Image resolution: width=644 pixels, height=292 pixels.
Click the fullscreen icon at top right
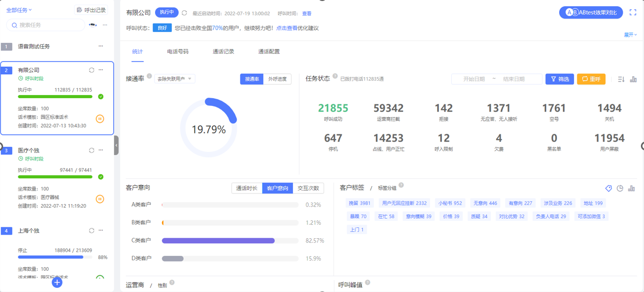(x=633, y=12)
